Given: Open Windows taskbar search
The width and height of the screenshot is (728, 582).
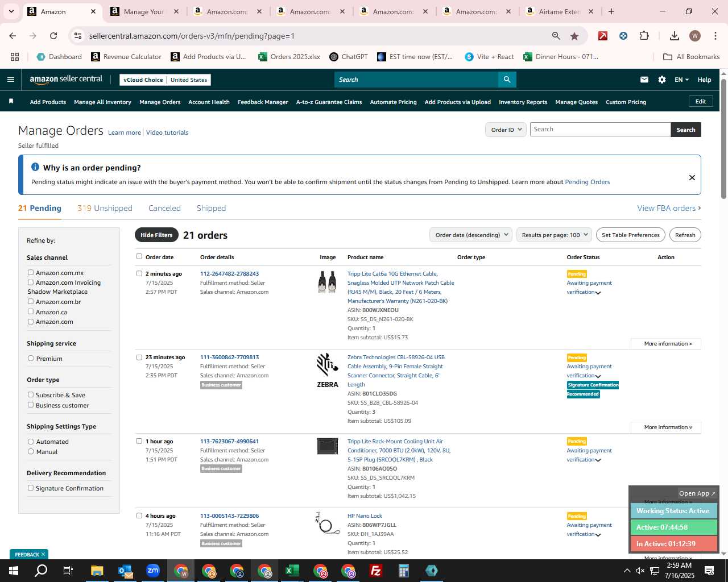Looking at the screenshot, I should pyautogui.click(x=41, y=571).
